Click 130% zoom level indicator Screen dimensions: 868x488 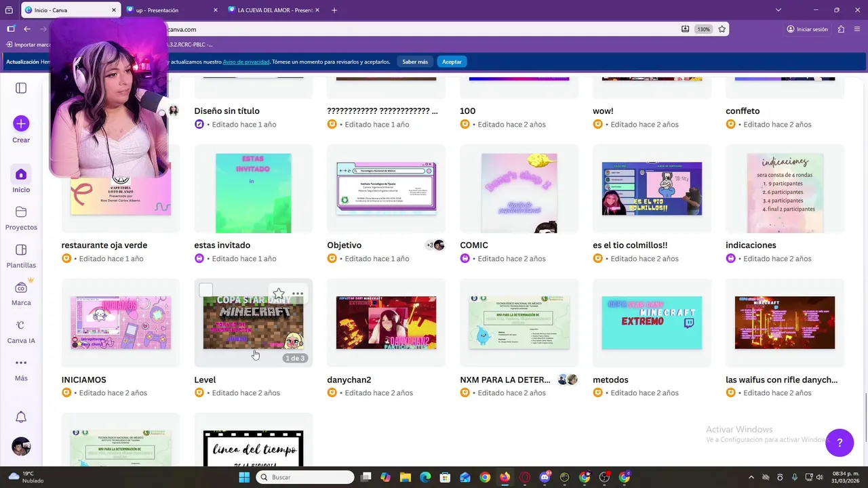(704, 29)
